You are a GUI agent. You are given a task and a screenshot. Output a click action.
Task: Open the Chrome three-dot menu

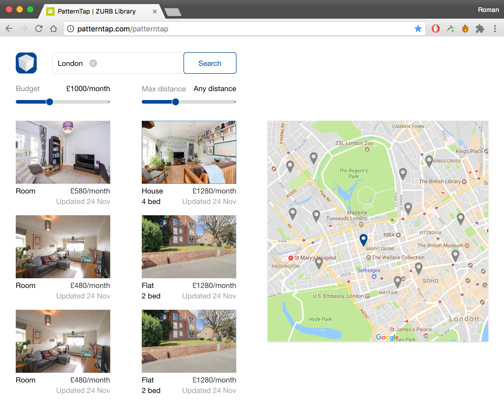tap(495, 29)
